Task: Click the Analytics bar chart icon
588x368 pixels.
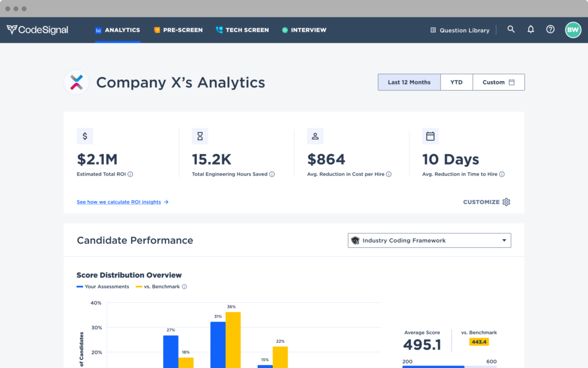Action: pos(98,30)
